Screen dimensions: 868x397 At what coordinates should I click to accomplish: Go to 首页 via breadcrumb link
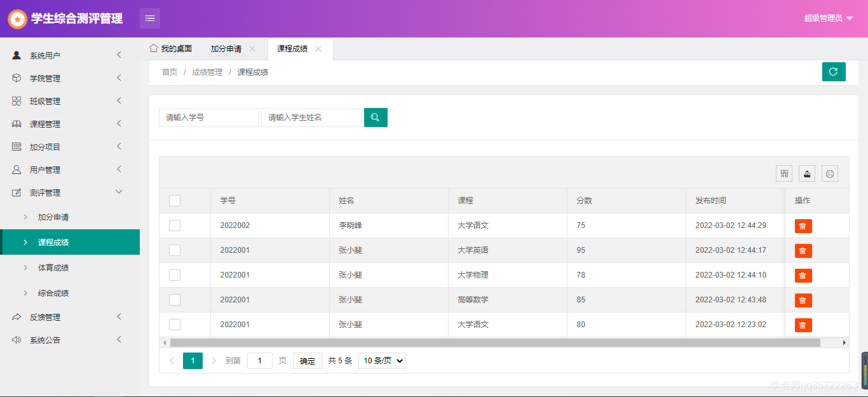pyautogui.click(x=170, y=72)
